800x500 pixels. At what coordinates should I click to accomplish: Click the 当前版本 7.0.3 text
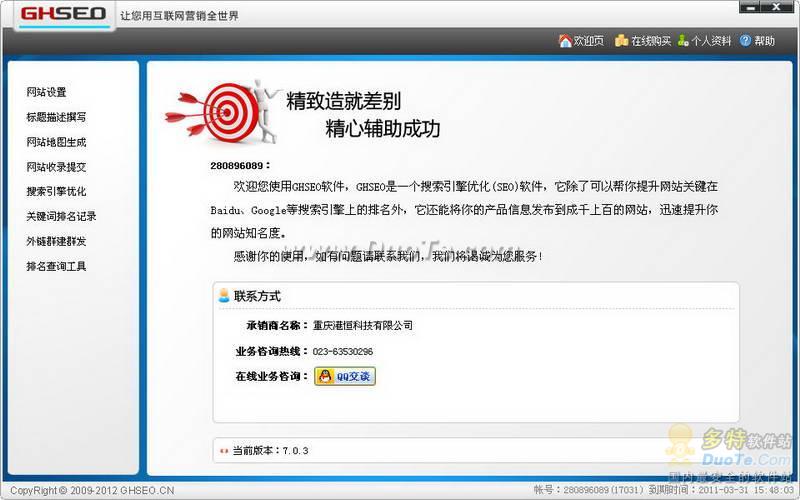coord(270,451)
